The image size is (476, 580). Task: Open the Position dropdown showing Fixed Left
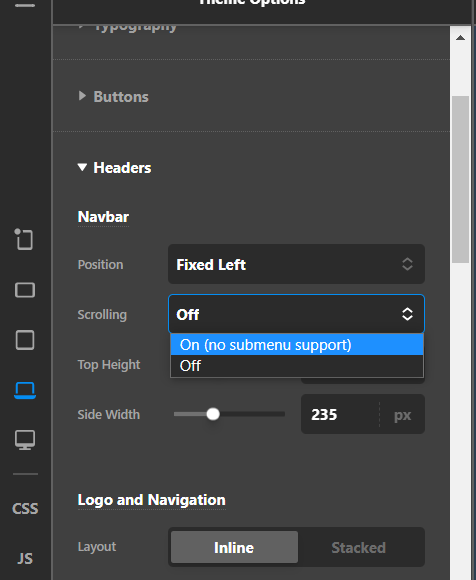tap(296, 264)
